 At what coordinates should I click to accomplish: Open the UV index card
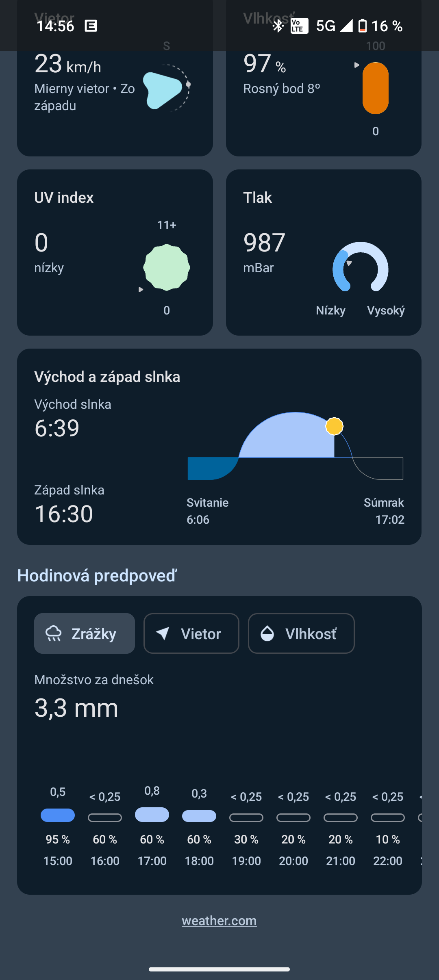115,252
